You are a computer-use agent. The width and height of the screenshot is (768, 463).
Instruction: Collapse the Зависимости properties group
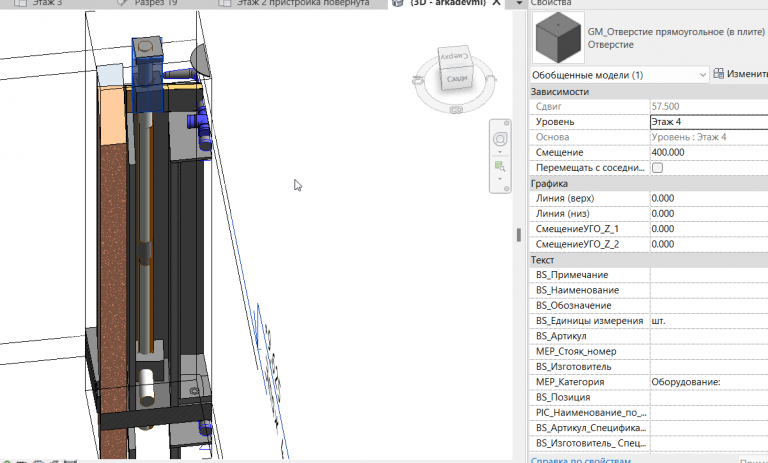[560, 91]
